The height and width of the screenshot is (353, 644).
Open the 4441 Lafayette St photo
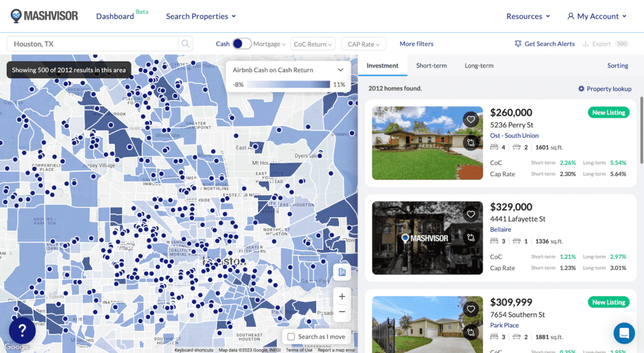tap(427, 237)
